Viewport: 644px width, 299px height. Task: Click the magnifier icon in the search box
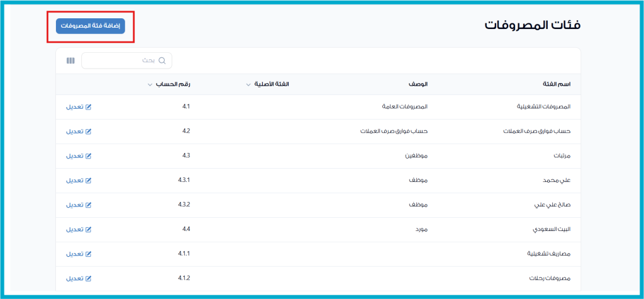click(162, 60)
